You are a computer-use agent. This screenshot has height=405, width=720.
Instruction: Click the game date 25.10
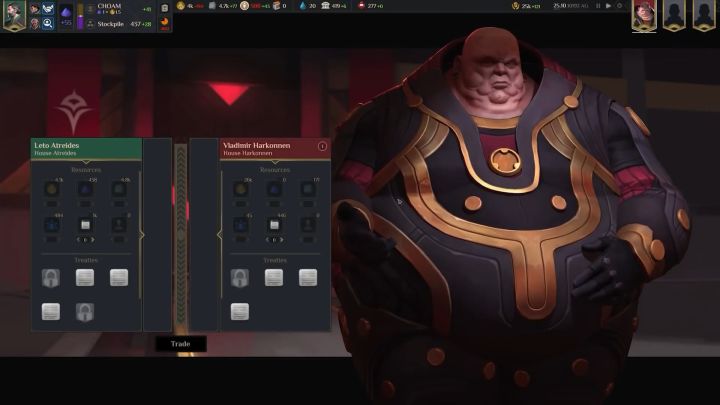click(559, 6)
